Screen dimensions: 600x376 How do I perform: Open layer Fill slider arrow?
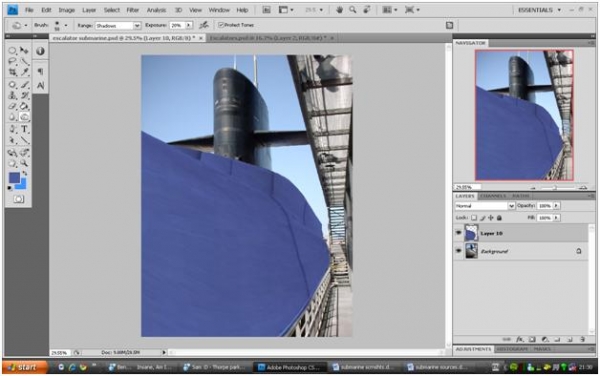556,218
